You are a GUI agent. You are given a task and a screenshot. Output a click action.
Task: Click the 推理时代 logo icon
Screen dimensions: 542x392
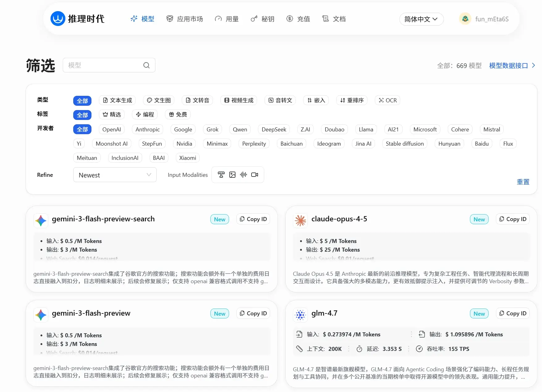click(x=58, y=19)
